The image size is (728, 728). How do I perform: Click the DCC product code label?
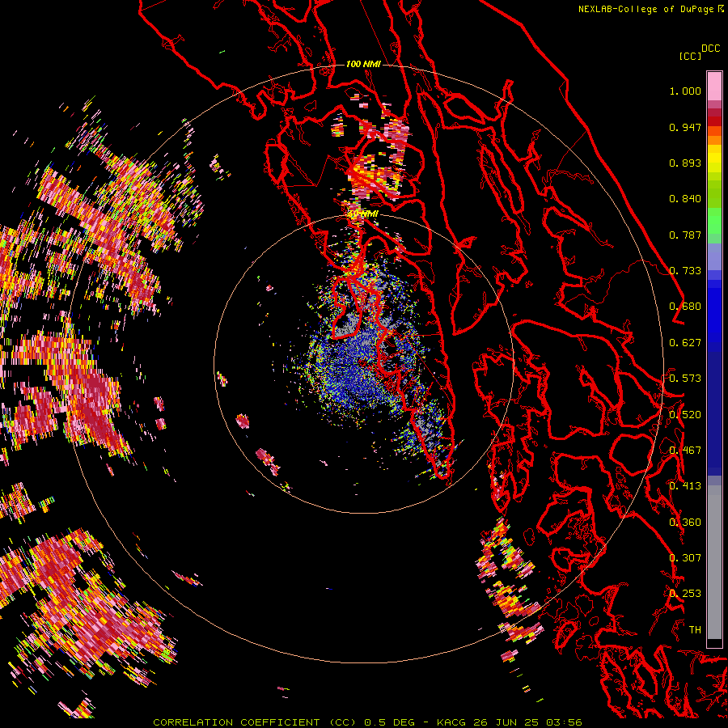click(x=711, y=49)
